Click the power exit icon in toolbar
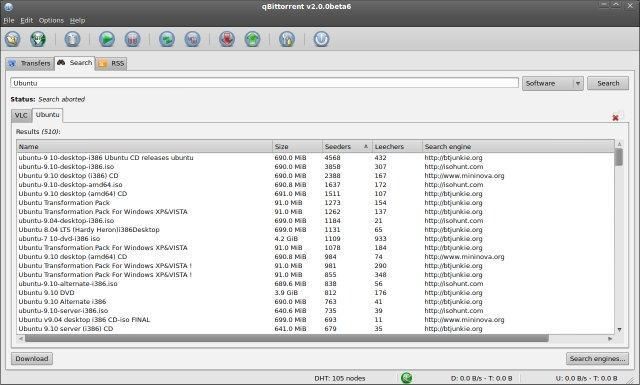The width and height of the screenshot is (640, 385). click(x=321, y=39)
